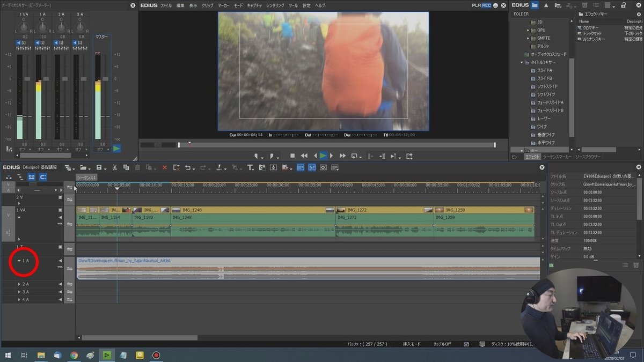Click the Loop playback icon
This screenshot has width=644, height=362.
pos(354,156)
